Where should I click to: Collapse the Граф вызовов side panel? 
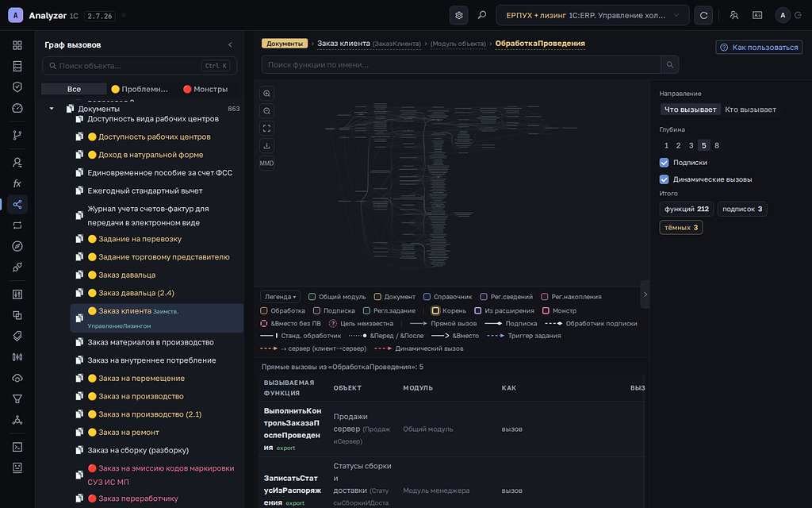231,45
